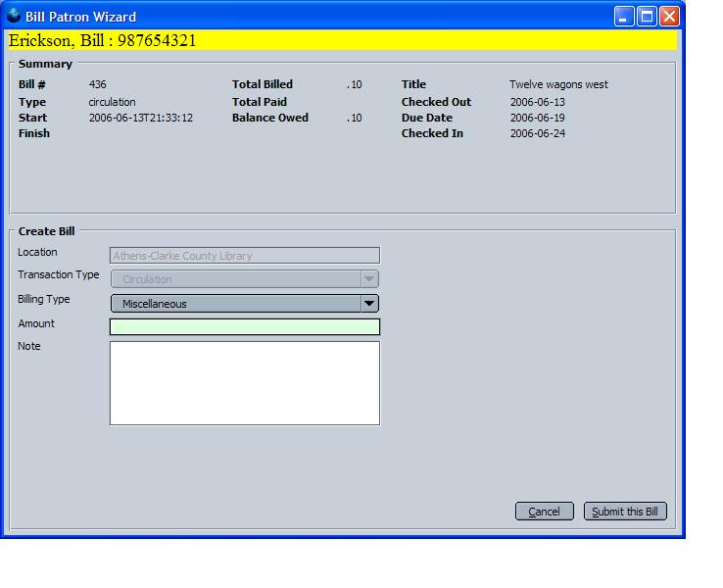
Task: Click the Location field showing Athens-Clarke County Library
Action: 244,256
